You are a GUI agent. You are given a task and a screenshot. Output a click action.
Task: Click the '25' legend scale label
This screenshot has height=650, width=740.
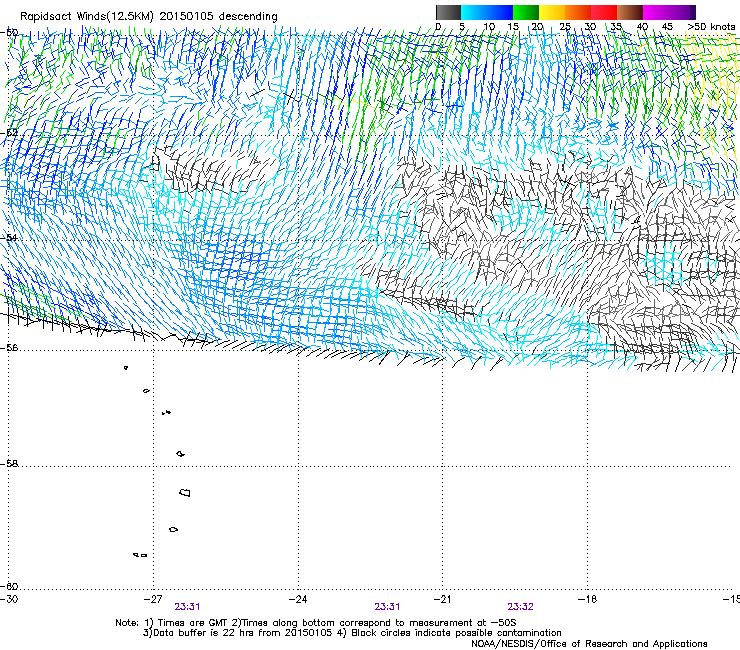pos(565,27)
